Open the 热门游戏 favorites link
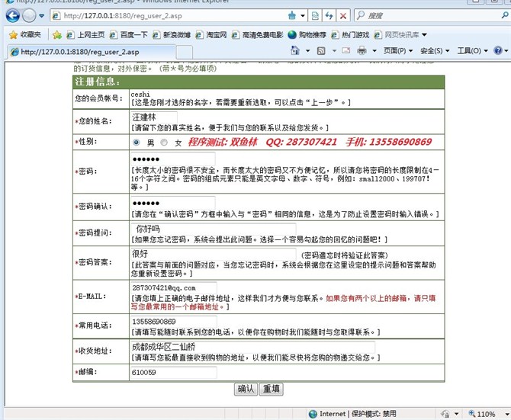Image resolution: width=511 pixels, height=420 pixels. pos(350,34)
